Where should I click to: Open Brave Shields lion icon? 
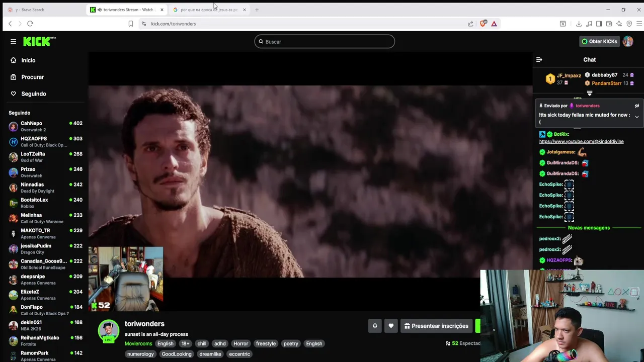pos(484,24)
